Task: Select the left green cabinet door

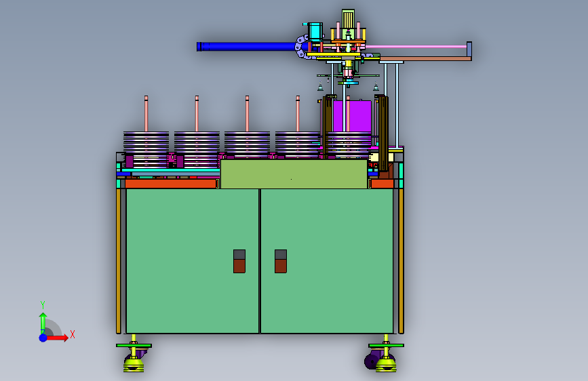Action: [193, 261]
